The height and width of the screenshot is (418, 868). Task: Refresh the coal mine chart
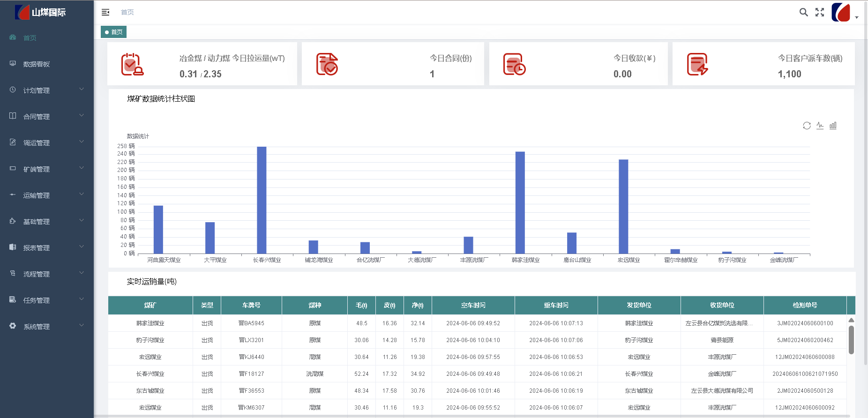point(807,126)
